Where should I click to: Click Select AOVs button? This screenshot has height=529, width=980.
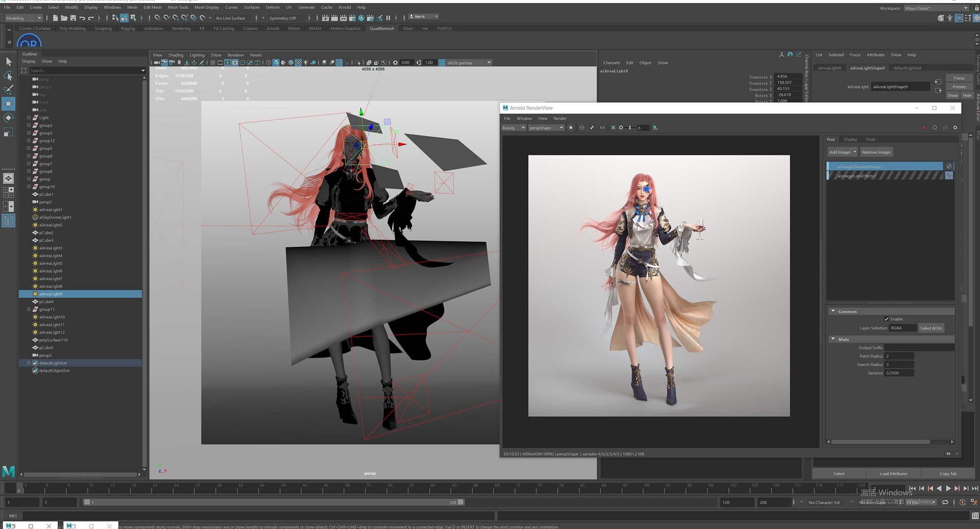tap(931, 328)
